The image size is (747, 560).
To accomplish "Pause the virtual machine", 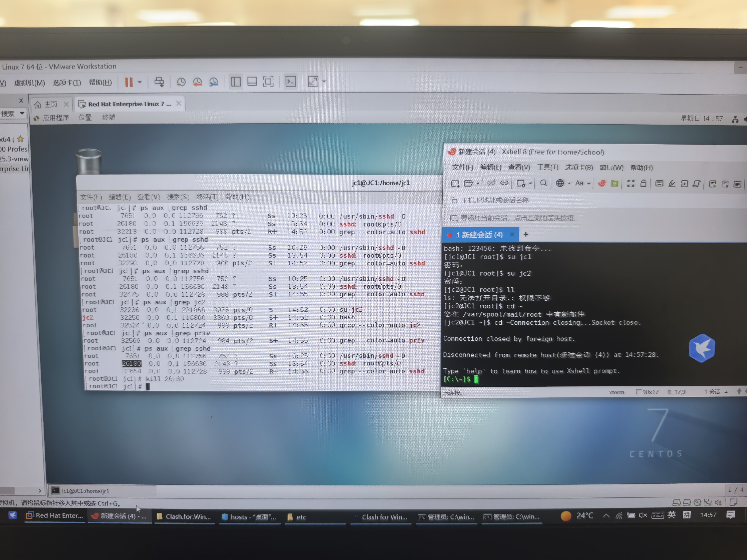I will pos(129,82).
